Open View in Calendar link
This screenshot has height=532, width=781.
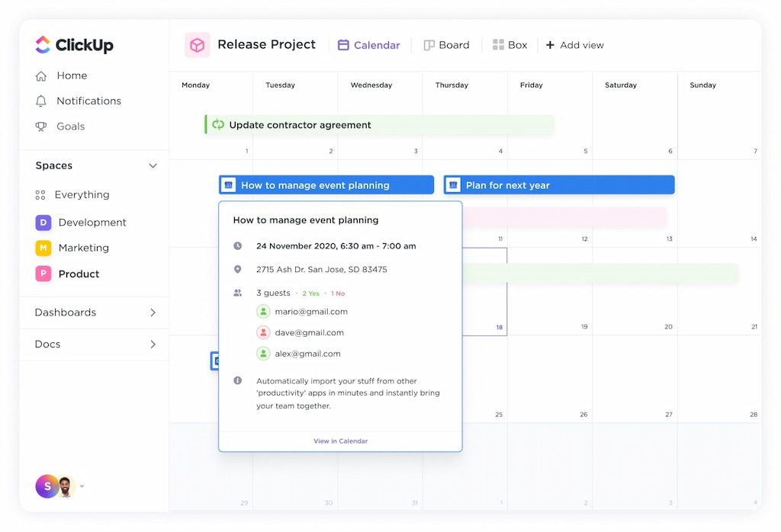click(340, 441)
